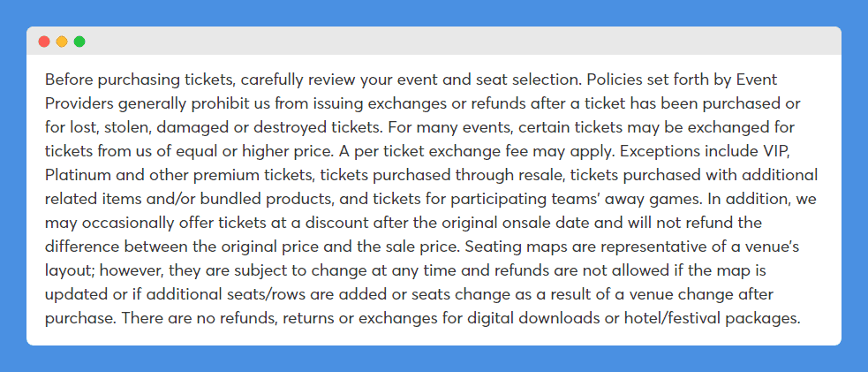This screenshot has height=372, width=868.
Task: Click the green maximize dot
Action: [79, 42]
